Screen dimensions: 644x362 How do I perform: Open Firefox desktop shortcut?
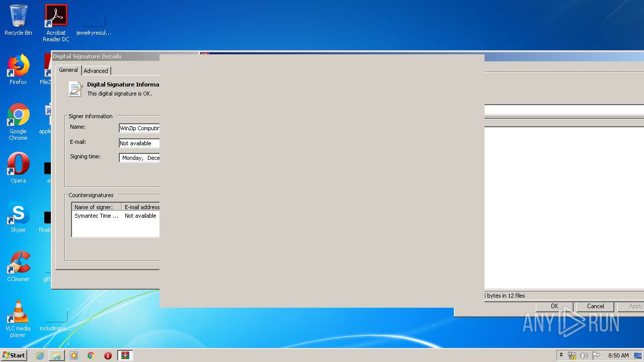18,69
